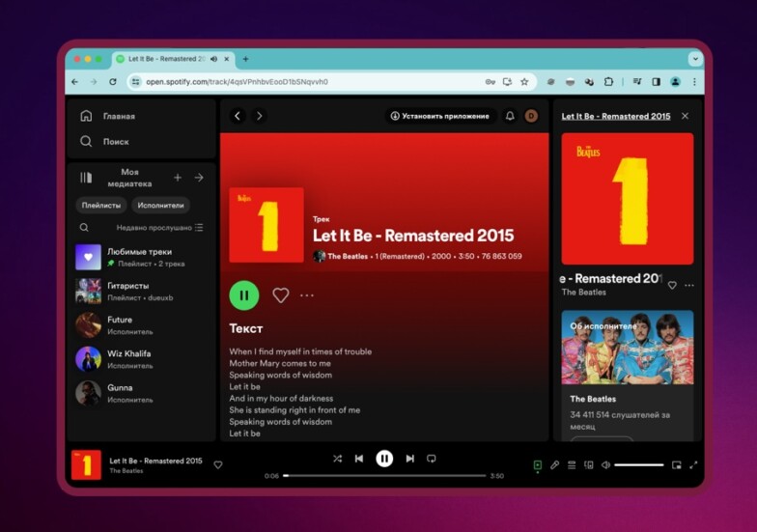Search within library using magnifier icon
757x532 pixels.
coord(84,228)
